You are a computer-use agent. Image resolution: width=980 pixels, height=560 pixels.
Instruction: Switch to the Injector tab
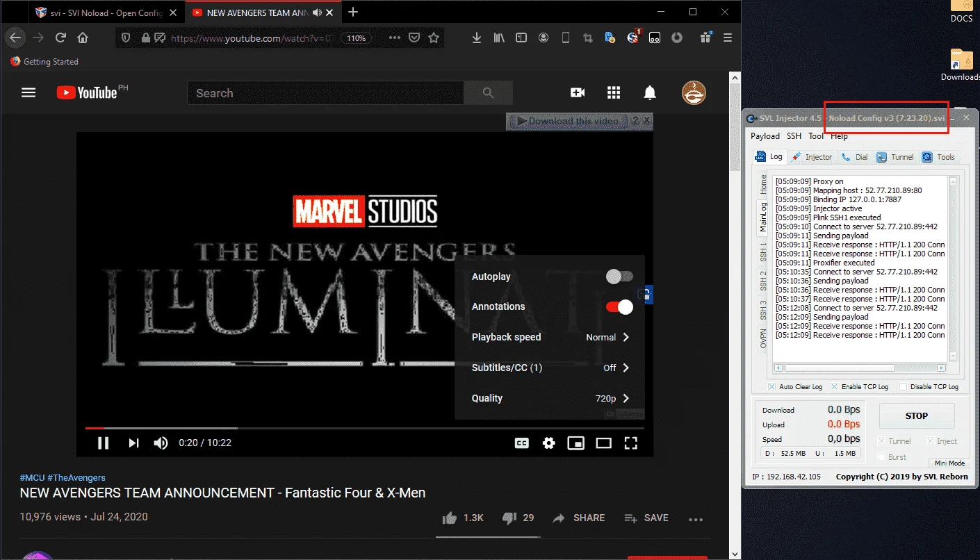point(812,157)
